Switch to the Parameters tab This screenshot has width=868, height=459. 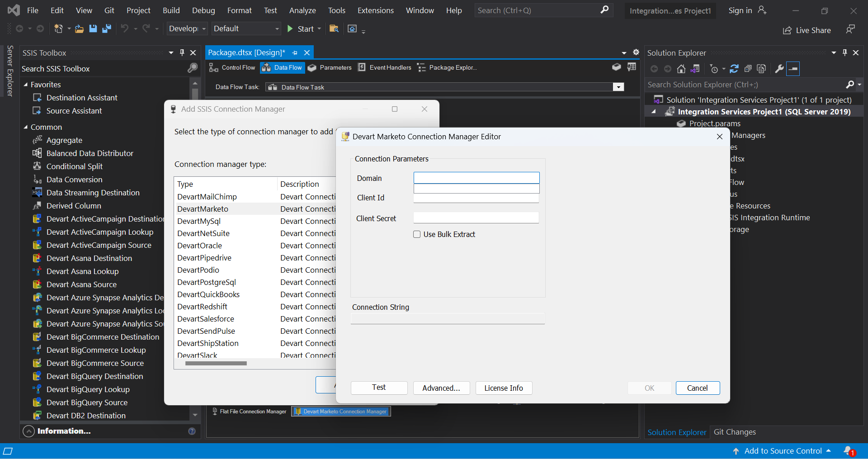[x=330, y=67]
